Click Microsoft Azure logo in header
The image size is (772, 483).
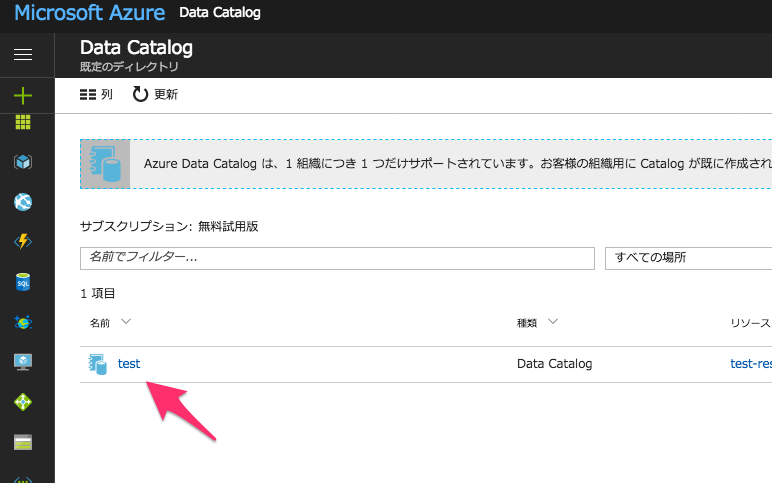pyautogui.click(x=89, y=14)
